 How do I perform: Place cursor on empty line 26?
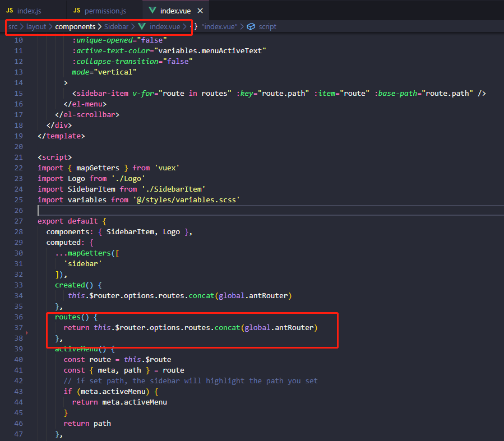(270, 210)
